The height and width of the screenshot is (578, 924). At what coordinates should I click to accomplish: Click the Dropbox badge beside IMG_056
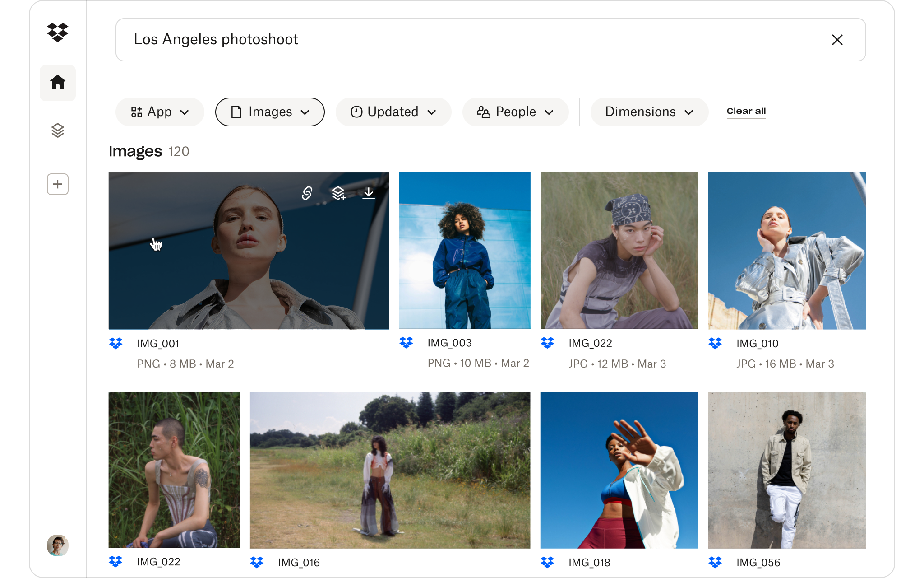(x=716, y=563)
